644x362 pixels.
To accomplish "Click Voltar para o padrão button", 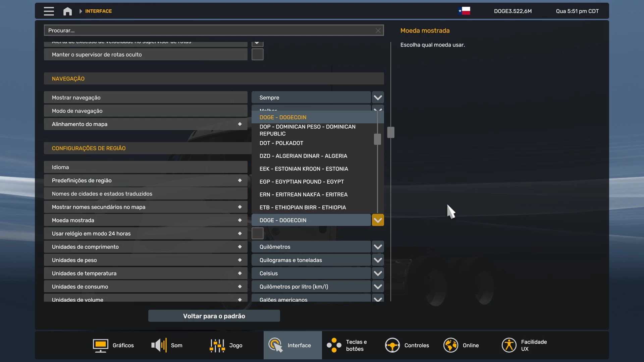I will [214, 316].
